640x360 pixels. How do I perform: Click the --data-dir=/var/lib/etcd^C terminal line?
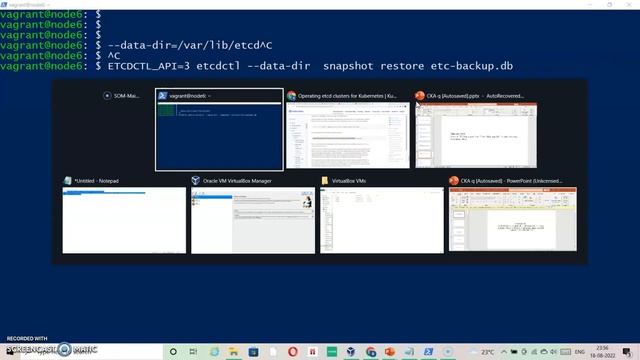[x=190, y=45]
